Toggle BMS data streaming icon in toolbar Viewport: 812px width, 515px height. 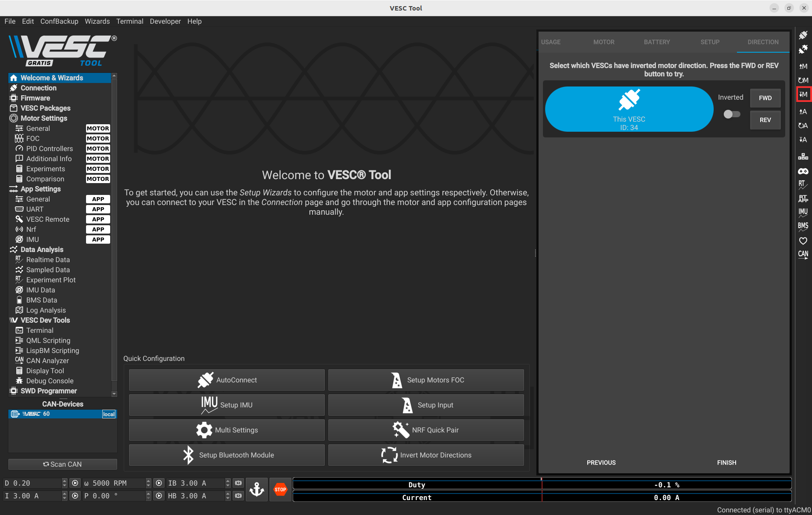(x=803, y=227)
